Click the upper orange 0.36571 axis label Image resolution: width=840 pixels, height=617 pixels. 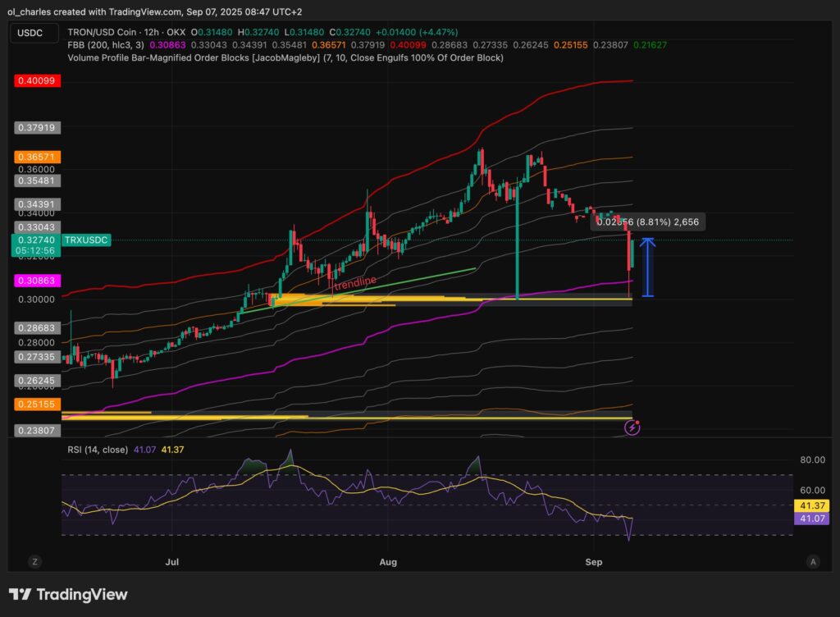pos(36,156)
